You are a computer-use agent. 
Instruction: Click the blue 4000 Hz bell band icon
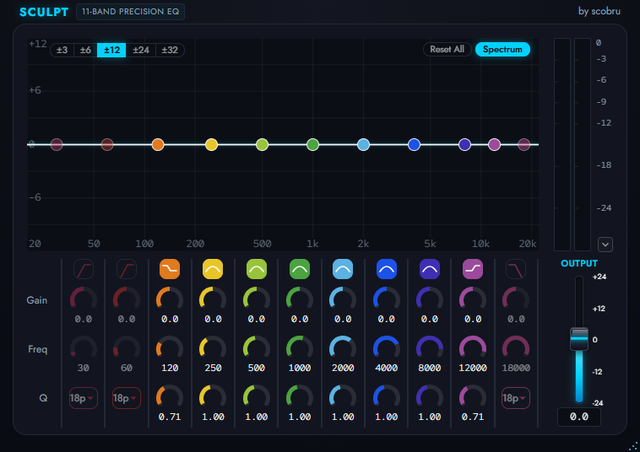pyautogui.click(x=386, y=269)
